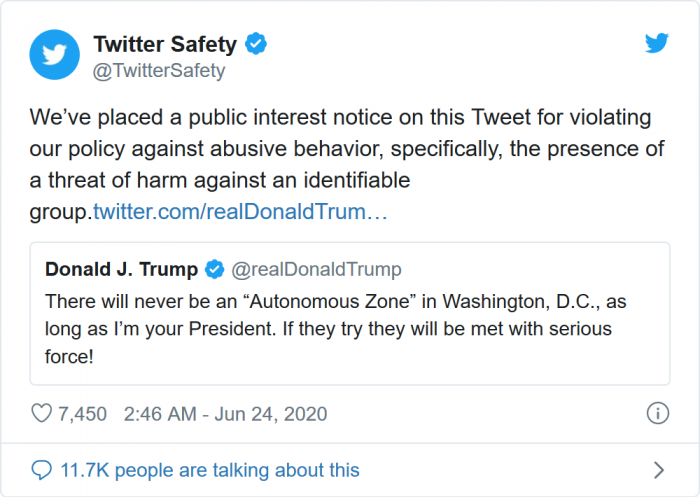
Task: View the 11.7K people are talking about this link
Action: [209, 470]
